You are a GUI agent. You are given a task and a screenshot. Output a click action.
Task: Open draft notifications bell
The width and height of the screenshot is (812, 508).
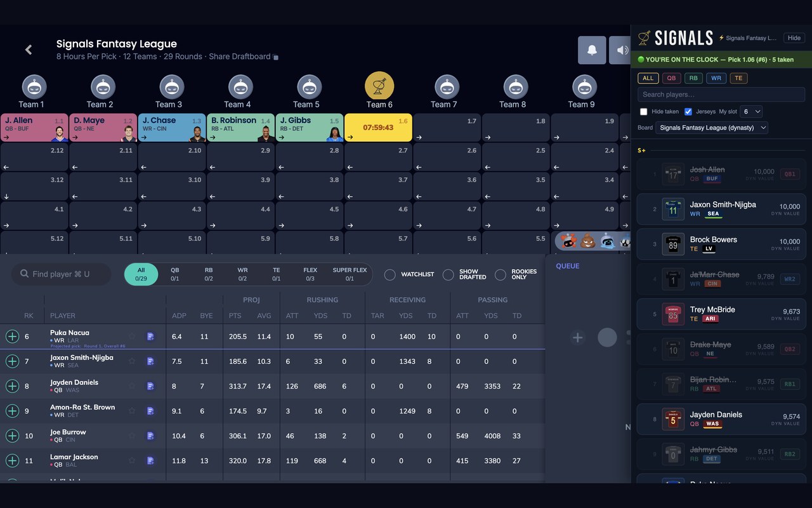click(592, 50)
